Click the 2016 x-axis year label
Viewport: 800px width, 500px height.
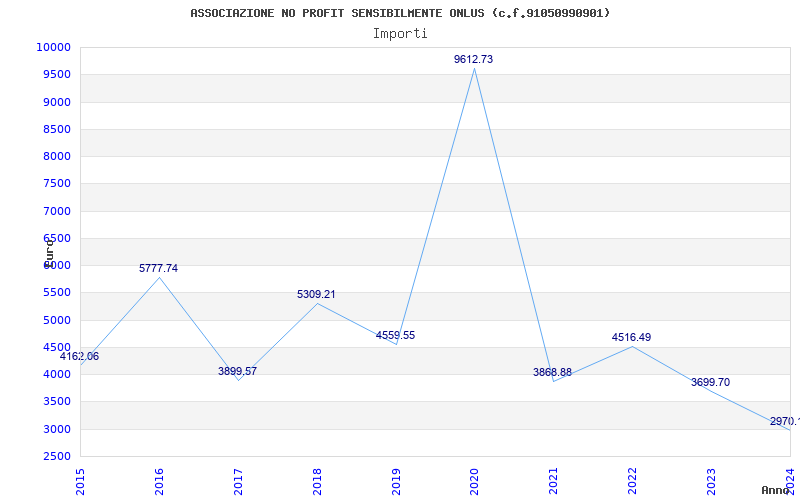pyautogui.click(x=159, y=482)
